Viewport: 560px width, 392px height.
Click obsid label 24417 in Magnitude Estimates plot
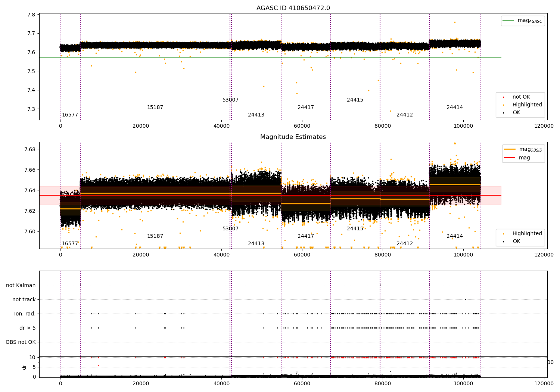point(306,236)
